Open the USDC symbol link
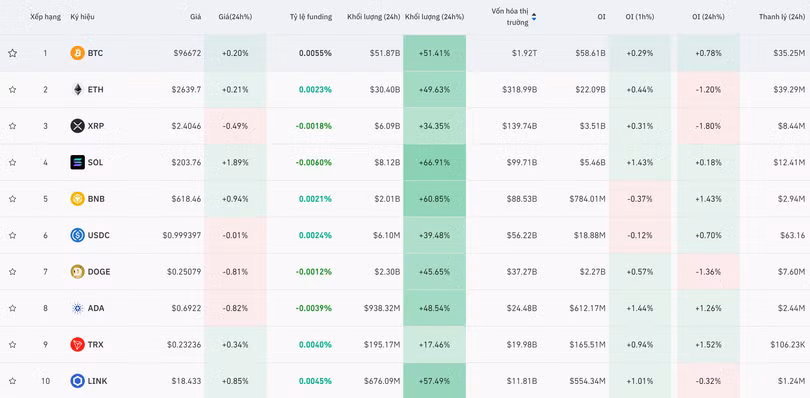The image size is (810, 398). [x=98, y=235]
